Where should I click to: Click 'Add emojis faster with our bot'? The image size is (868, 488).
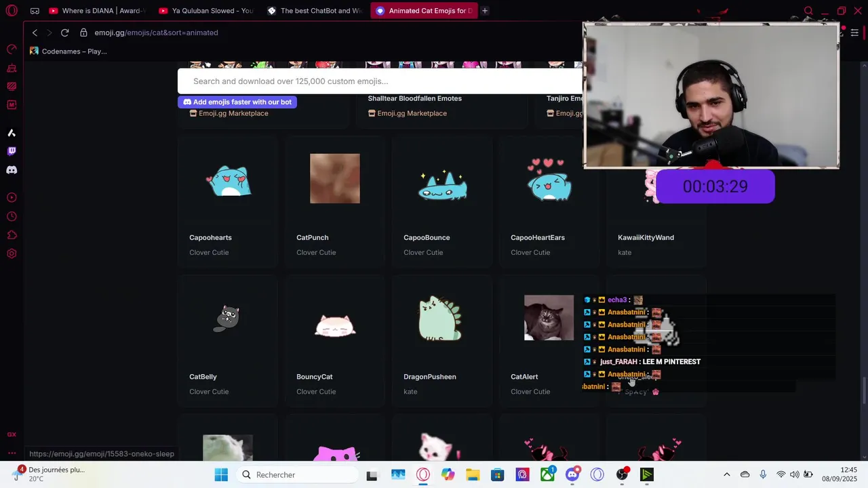point(237,102)
